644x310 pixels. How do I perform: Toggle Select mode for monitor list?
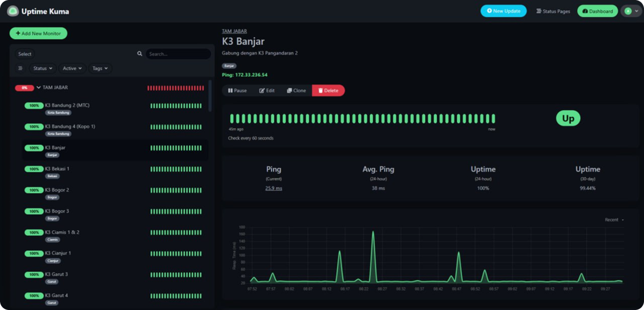tap(25, 54)
